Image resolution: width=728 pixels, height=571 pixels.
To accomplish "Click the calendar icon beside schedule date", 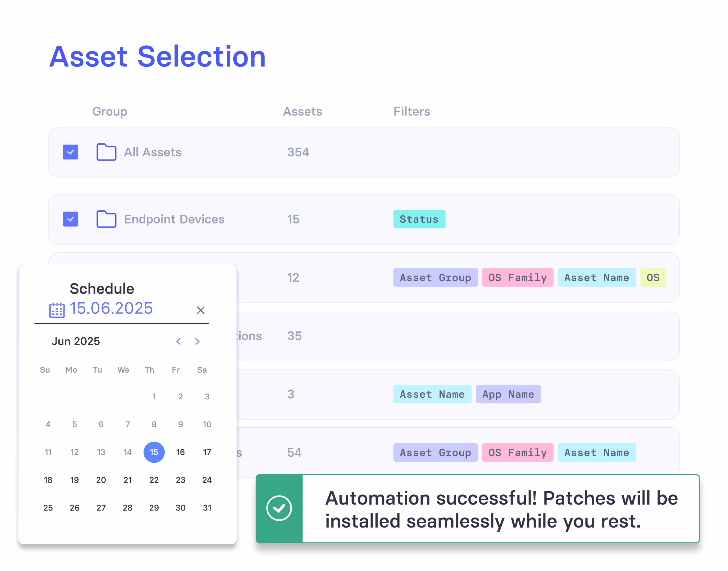I will coord(57,310).
